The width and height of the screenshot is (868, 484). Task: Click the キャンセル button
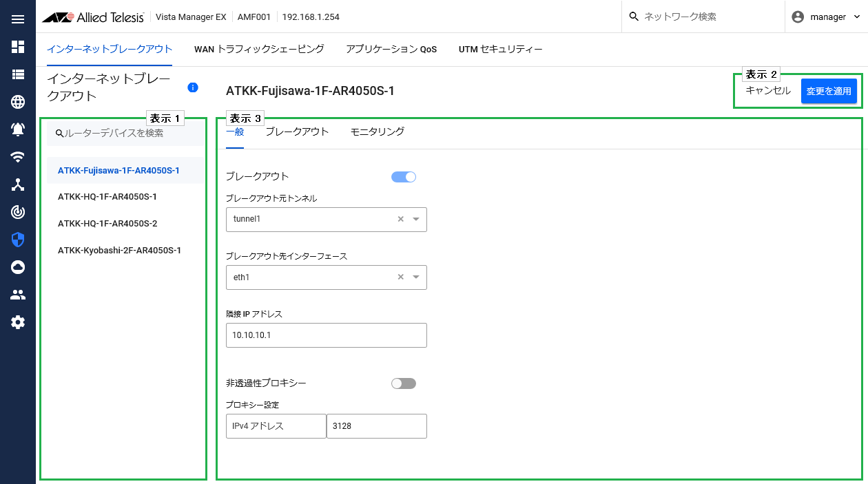(x=768, y=90)
